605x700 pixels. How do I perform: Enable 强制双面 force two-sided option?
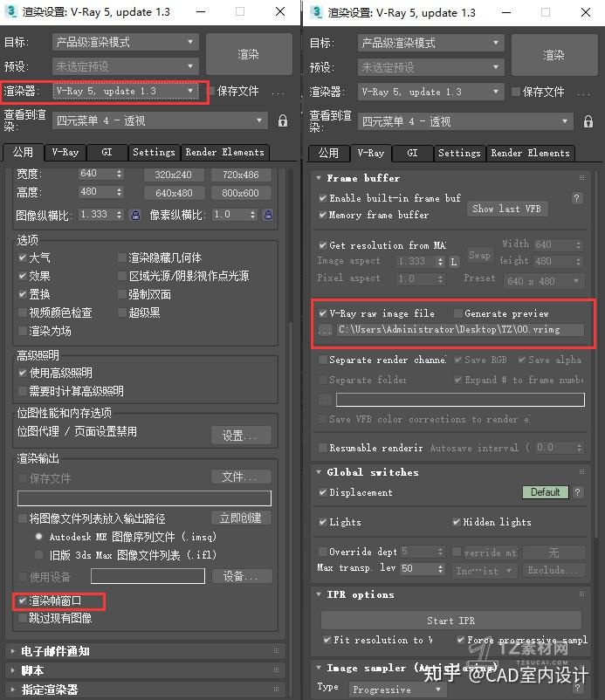point(122,294)
